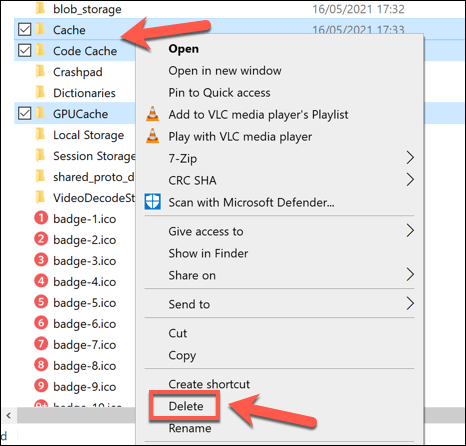Uncheck the GPUCache folder checkbox

click(x=25, y=113)
